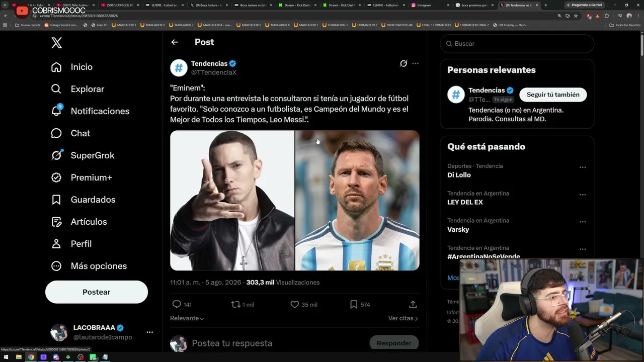Click the Chrome icon in the taskbar

click(x=31, y=357)
